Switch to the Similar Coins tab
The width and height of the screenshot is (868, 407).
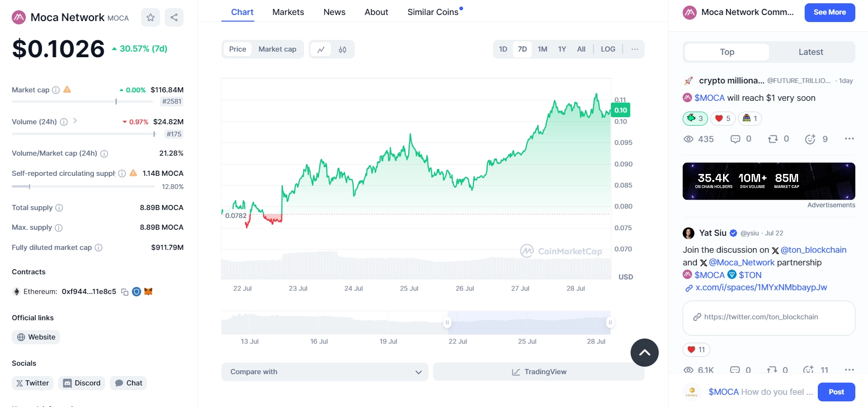pos(433,12)
